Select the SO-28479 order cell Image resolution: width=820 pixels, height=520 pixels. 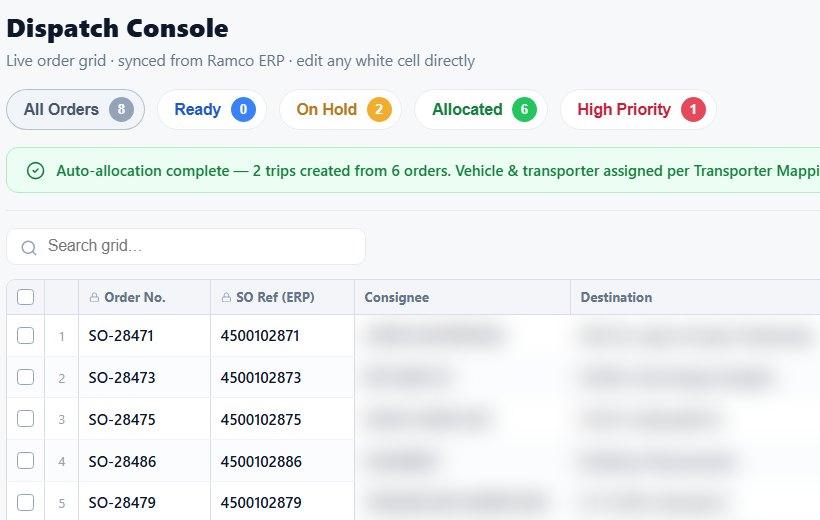click(x=144, y=502)
